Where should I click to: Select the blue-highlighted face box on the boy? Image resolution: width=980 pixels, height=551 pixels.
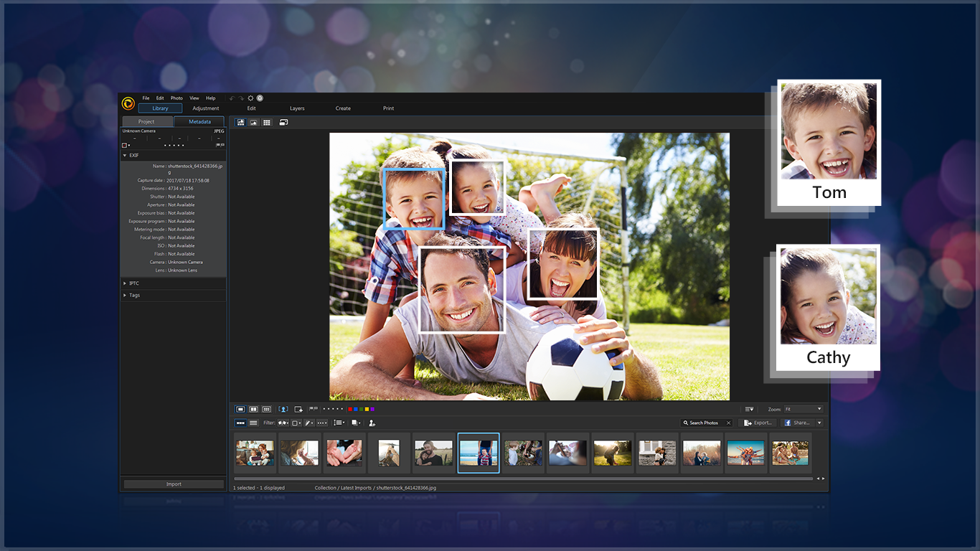point(414,199)
